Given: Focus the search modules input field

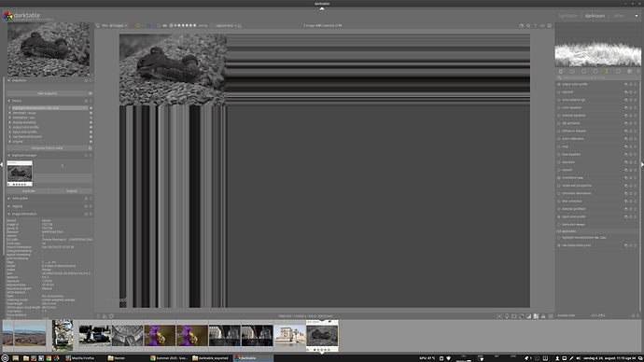Looking at the screenshot, I should click(597, 77).
